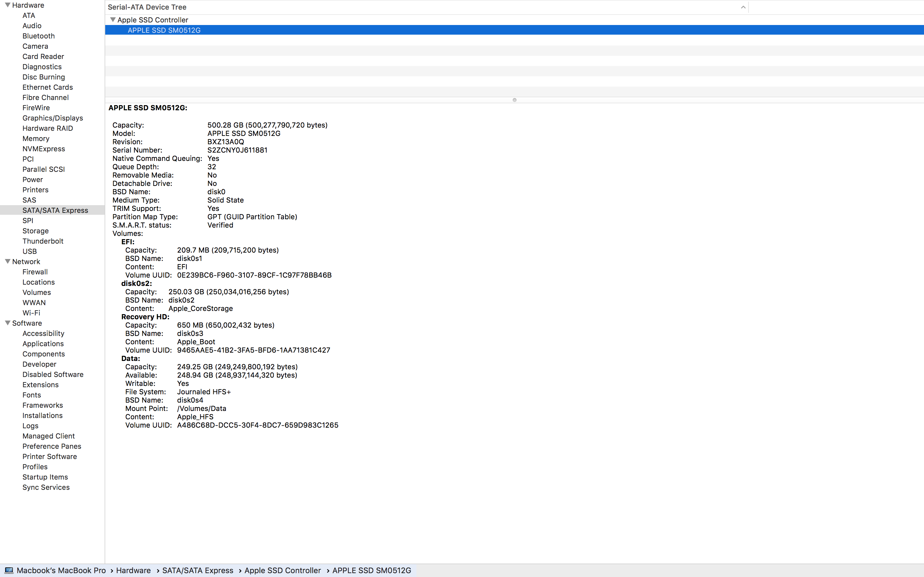Screen dimensions: 924x577
Task: Click the sort arrow in Serial-ATA Device Tree header
Action: [x=743, y=7]
